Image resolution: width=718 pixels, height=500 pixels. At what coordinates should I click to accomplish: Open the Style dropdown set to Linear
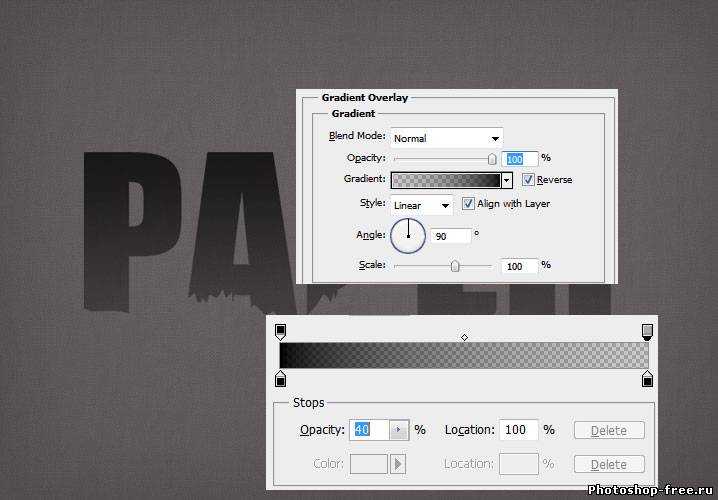421,205
